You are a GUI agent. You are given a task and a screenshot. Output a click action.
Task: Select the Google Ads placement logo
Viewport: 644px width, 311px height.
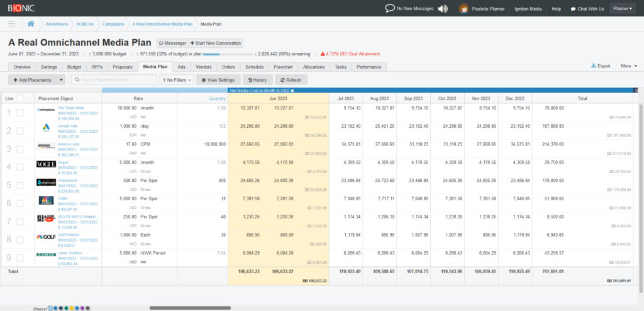46,129
